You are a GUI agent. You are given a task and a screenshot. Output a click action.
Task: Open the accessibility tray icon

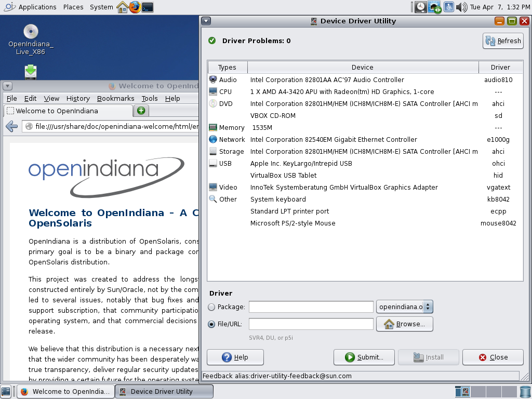coord(448,7)
